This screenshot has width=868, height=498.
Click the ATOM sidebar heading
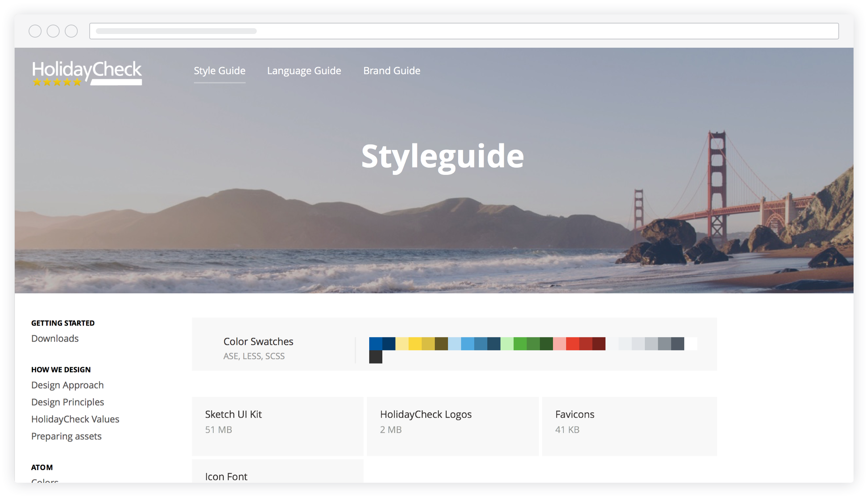coord(42,467)
